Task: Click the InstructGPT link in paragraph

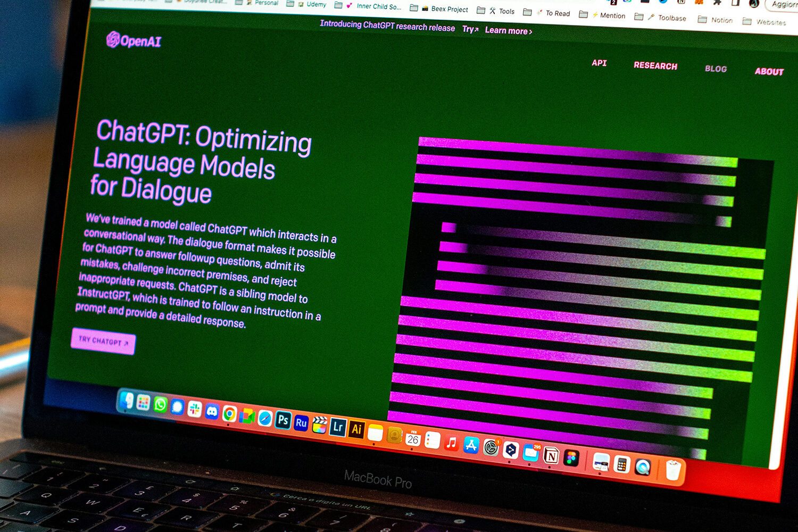Action: click(103, 294)
